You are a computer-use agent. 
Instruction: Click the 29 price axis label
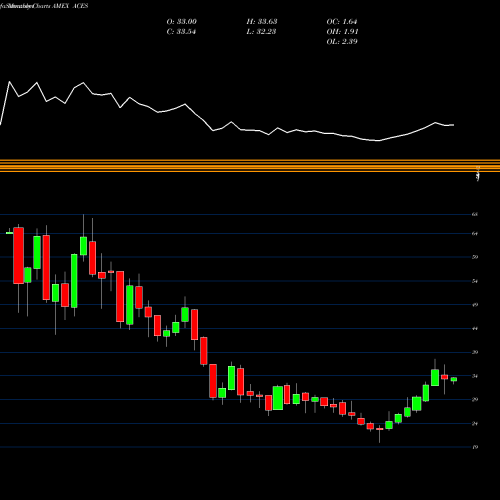pos(475,400)
